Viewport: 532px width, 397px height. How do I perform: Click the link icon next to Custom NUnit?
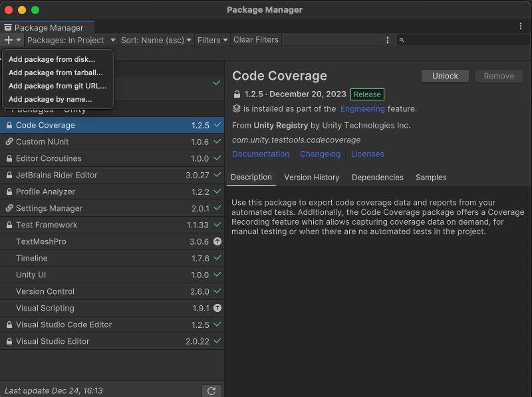(x=9, y=142)
